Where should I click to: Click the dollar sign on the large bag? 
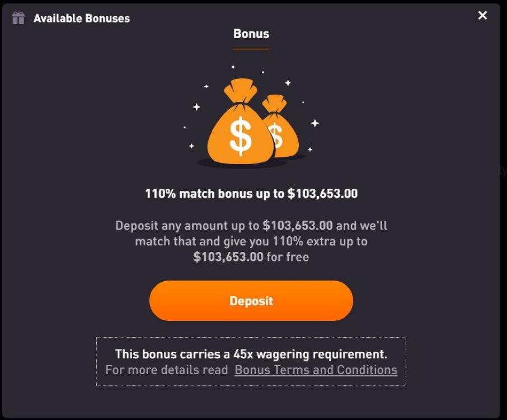241,137
